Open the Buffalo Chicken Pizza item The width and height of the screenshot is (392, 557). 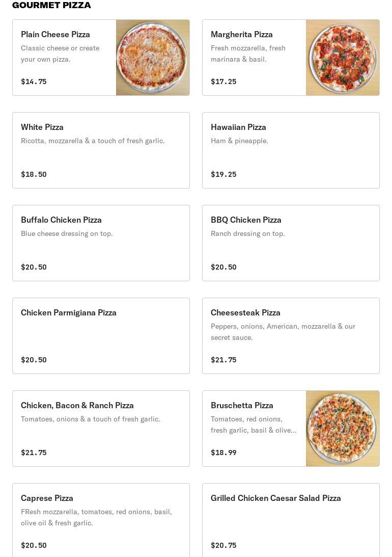point(101,243)
